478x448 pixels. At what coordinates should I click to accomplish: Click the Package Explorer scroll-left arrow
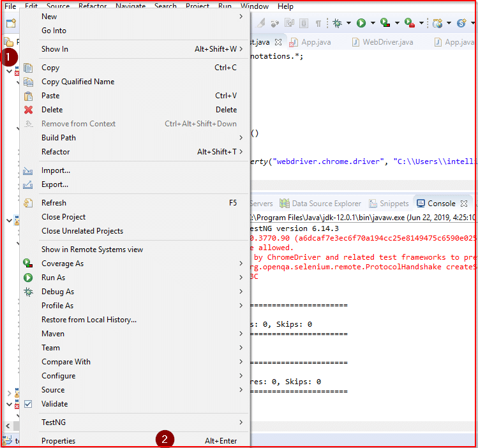(x=8, y=426)
